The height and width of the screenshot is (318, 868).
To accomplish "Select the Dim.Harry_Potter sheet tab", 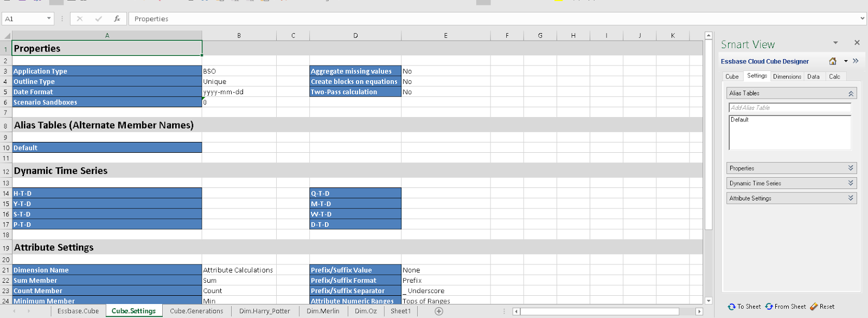I will [265, 311].
